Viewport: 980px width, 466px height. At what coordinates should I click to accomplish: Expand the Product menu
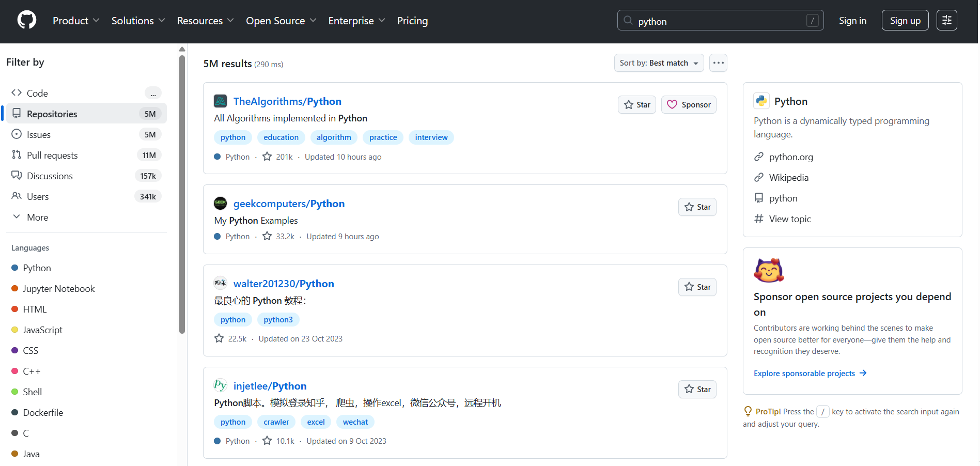[x=76, y=21]
